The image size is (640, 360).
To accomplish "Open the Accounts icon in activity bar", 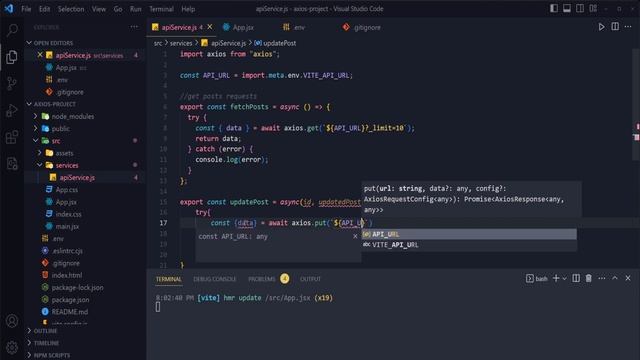I will point(12,321).
